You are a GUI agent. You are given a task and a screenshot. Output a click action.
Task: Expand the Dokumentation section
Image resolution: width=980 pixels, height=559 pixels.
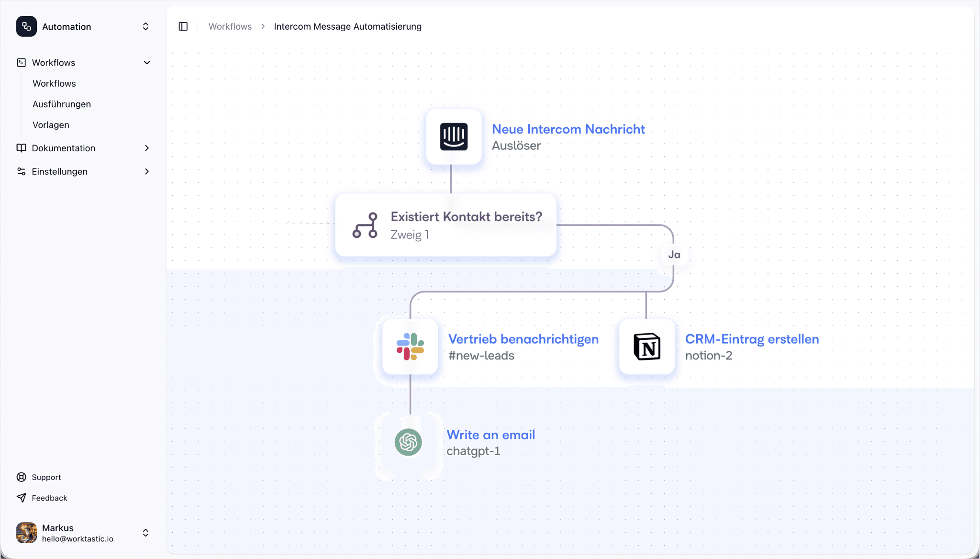pyautogui.click(x=147, y=148)
